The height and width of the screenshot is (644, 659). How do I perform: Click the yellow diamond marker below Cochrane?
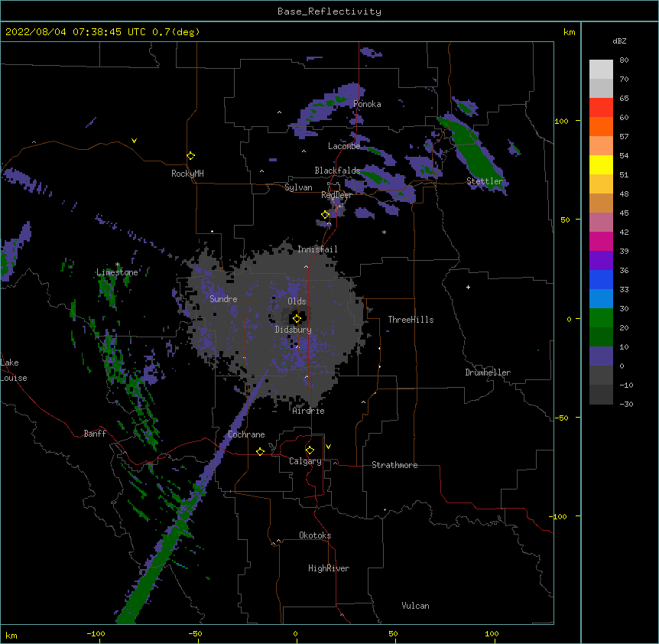click(x=260, y=451)
